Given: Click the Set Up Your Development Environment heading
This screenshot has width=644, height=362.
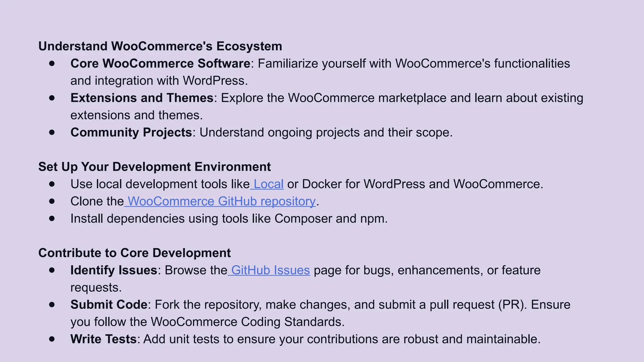Looking at the screenshot, I should click(154, 167).
